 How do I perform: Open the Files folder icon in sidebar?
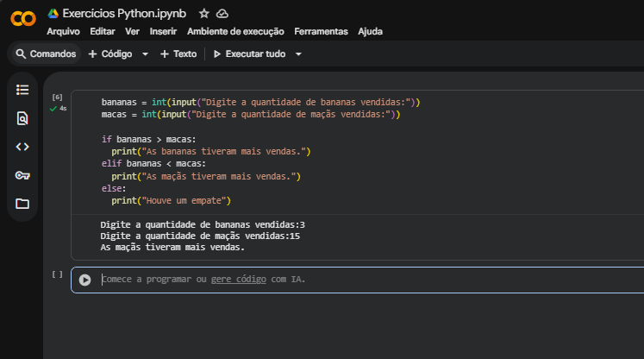pos(22,204)
